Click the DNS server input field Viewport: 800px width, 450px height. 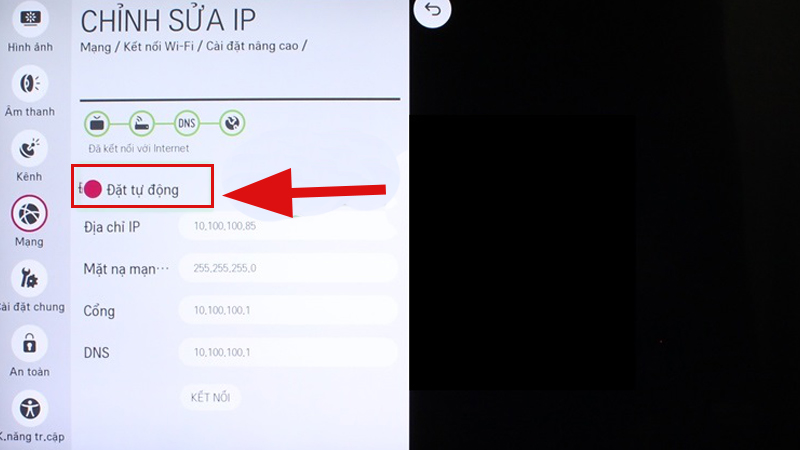pyautogui.click(x=288, y=352)
